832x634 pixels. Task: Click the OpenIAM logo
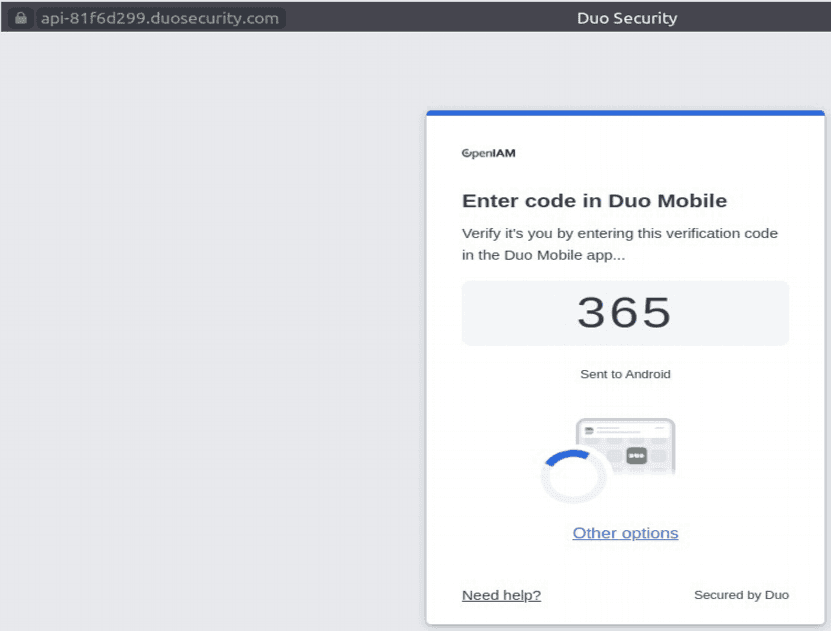pyautogui.click(x=488, y=154)
